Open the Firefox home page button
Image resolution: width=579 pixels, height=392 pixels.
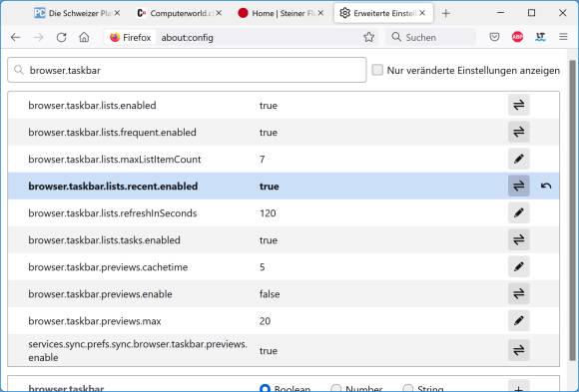coord(84,37)
